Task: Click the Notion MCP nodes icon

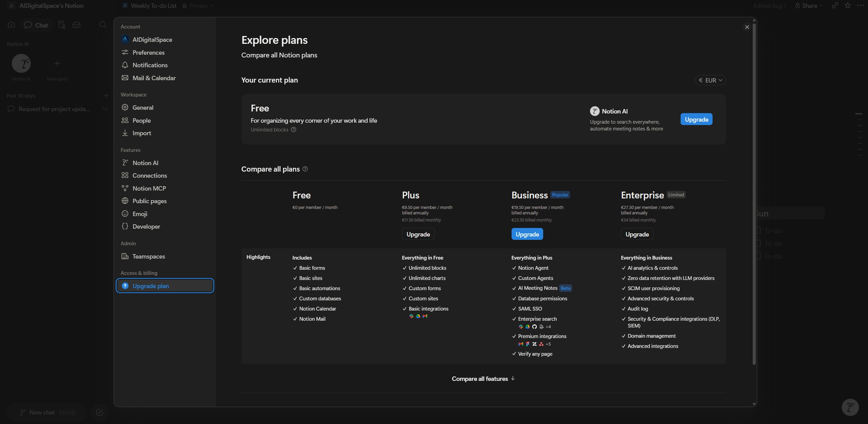Action: 125,188
